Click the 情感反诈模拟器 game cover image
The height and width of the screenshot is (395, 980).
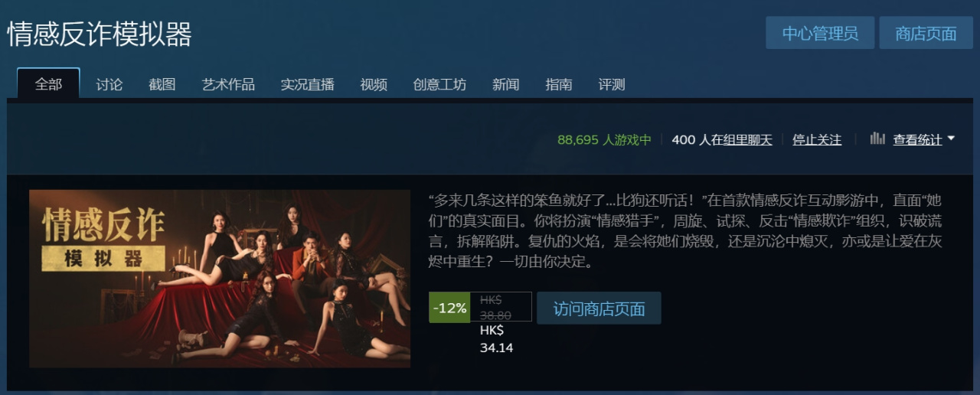coord(220,279)
